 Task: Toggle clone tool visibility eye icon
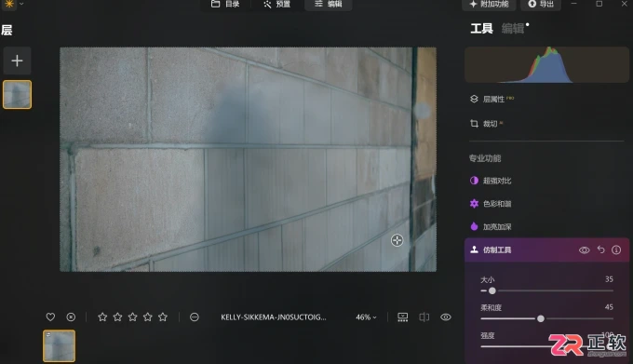(585, 250)
